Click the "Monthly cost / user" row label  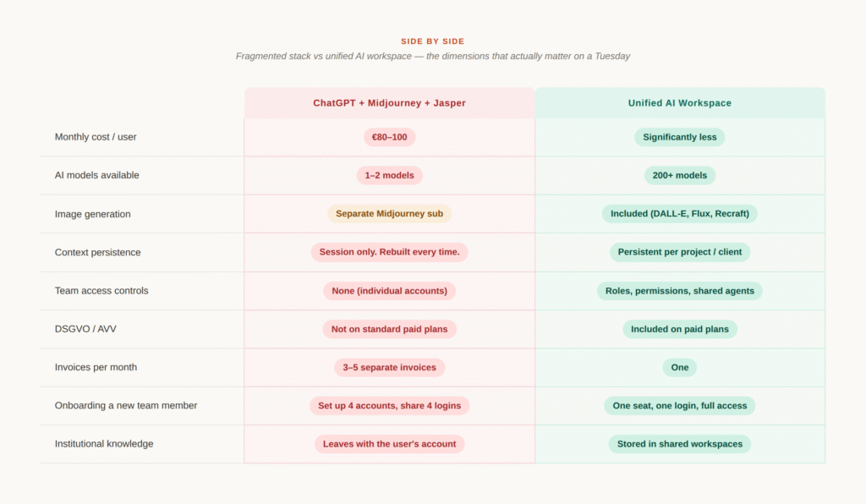tap(95, 137)
